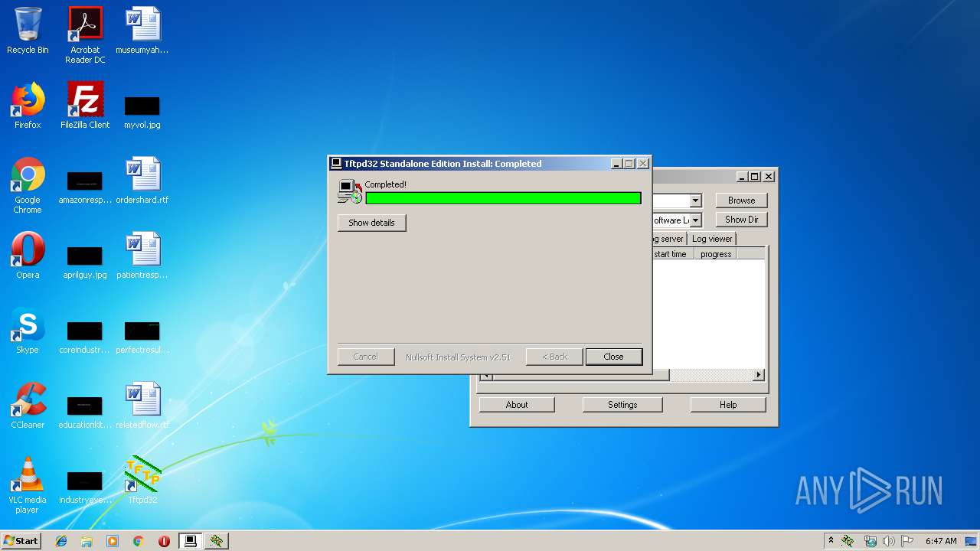Select the relatedflow.rtf document icon
The image size is (980, 551).
coord(142,406)
